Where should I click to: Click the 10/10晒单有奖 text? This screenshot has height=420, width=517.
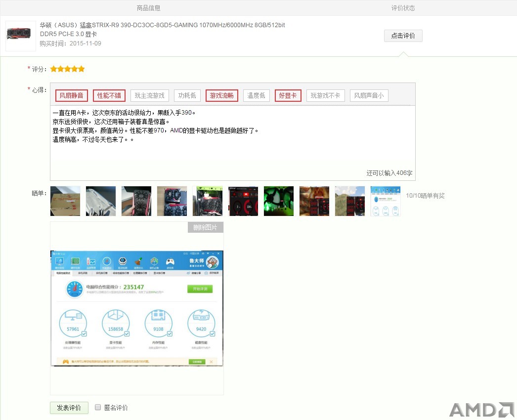[425, 196]
